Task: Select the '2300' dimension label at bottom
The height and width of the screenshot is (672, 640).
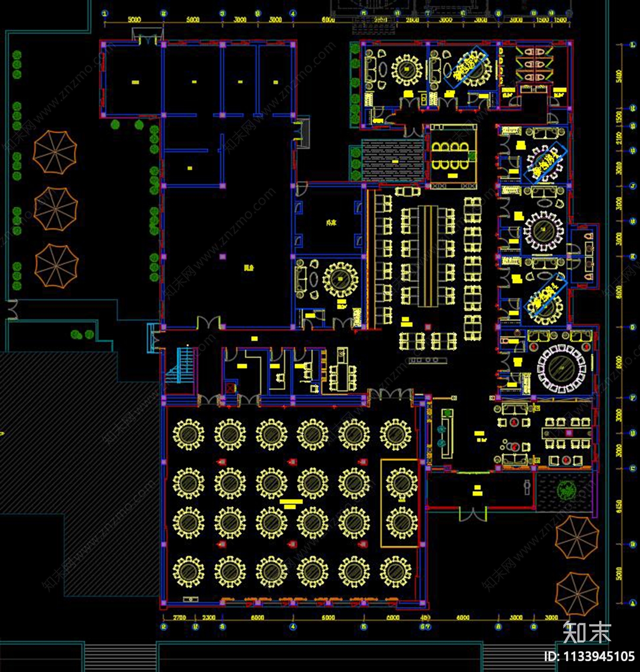Action: pos(208,617)
